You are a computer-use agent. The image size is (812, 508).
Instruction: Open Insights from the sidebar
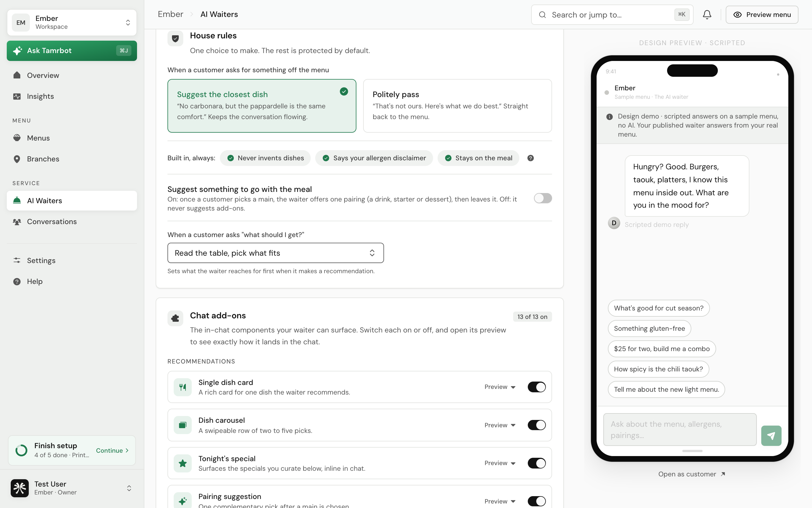click(x=72, y=97)
